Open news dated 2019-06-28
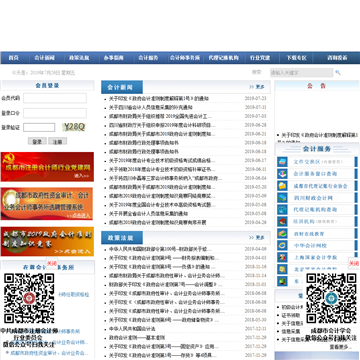Screen dimensions: 360x360 162,125
